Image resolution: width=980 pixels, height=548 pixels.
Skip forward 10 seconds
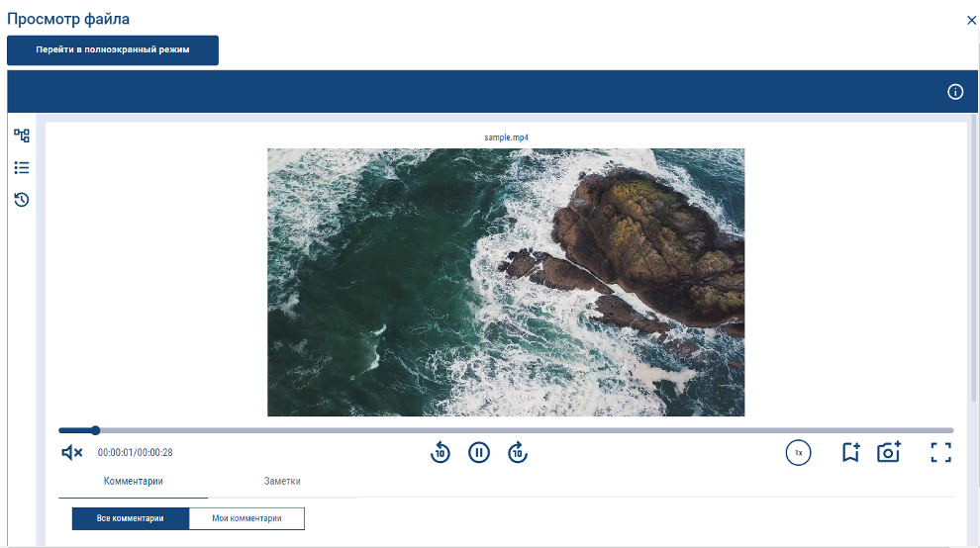click(x=518, y=453)
